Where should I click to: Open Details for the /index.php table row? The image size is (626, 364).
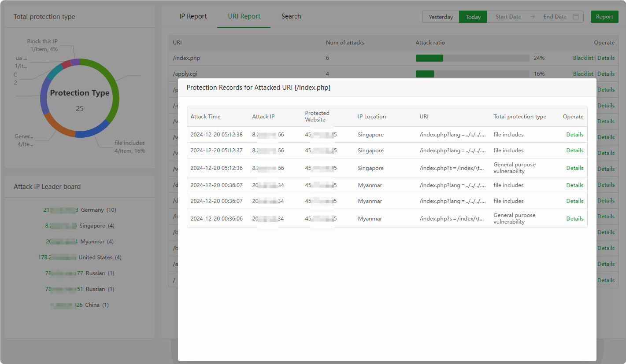click(606, 58)
